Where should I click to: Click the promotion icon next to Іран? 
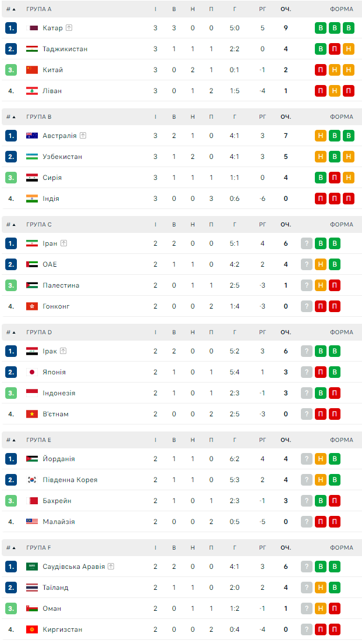pos(63,243)
